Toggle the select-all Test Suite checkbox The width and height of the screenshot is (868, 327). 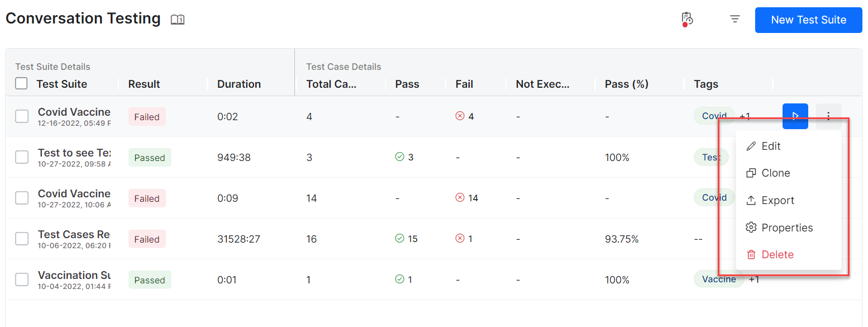click(x=21, y=84)
